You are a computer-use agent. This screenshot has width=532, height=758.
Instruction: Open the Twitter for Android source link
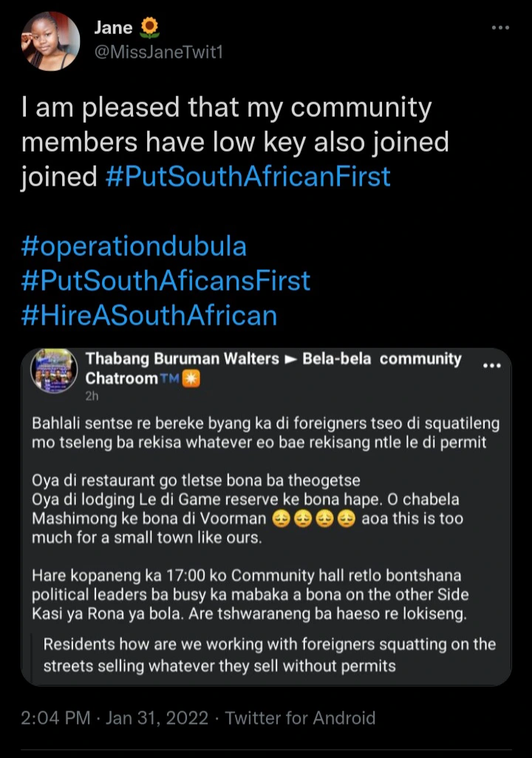tap(300, 717)
